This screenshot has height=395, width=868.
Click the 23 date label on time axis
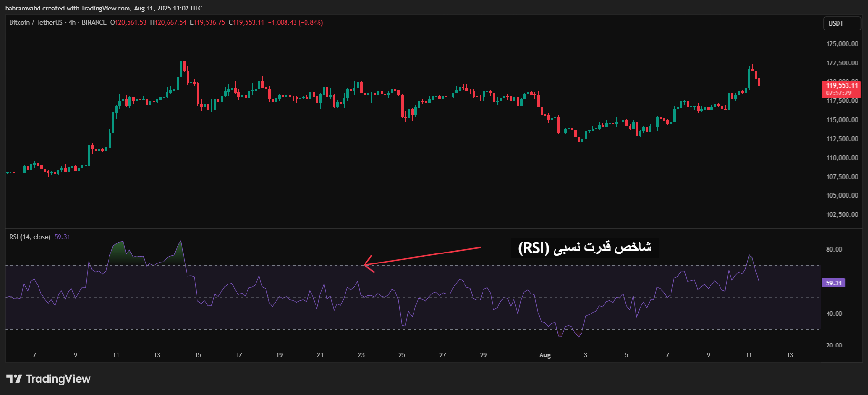click(x=361, y=355)
